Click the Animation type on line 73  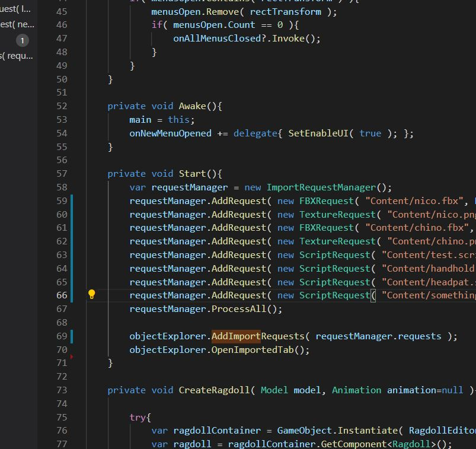pos(357,390)
